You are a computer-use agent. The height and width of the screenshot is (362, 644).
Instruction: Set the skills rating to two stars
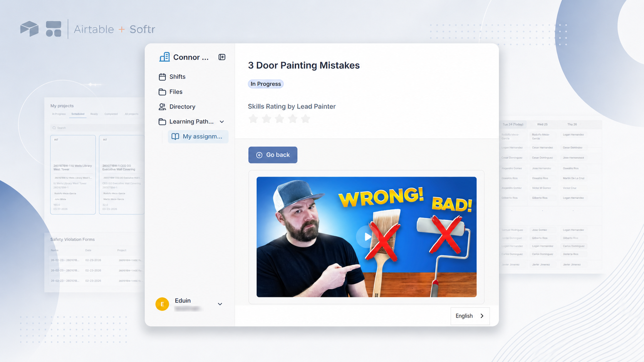pyautogui.click(x=266, y=119)
